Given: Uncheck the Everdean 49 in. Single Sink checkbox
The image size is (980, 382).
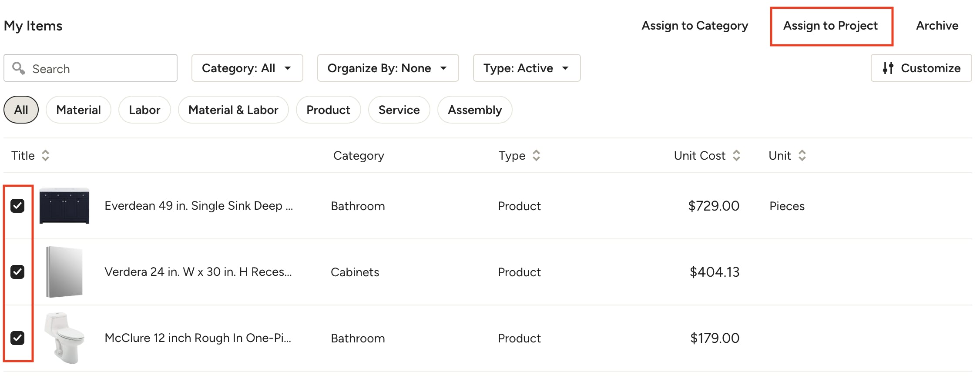Looking at the screenshot, I should 17,206.
